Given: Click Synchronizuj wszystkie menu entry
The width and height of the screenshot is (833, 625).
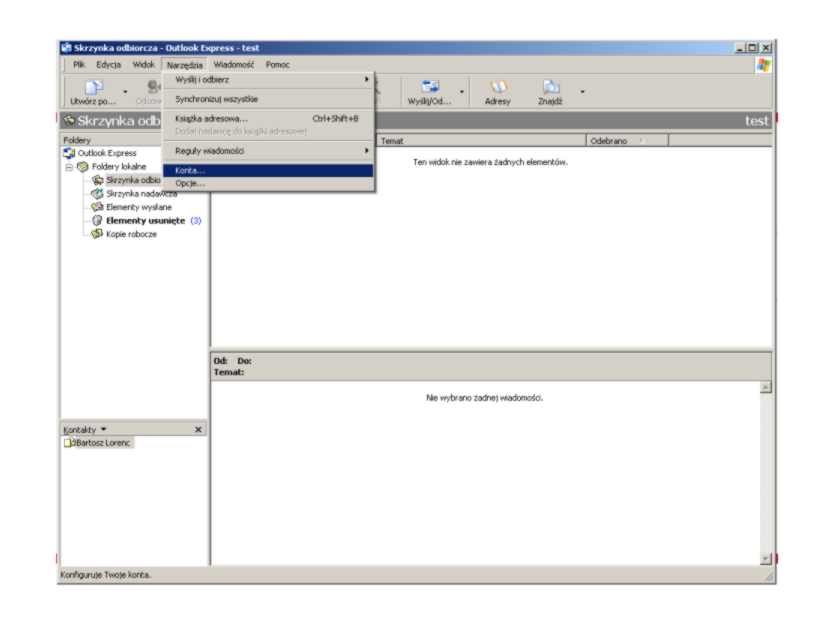Looking at the screenshot, I should (217, 99).
